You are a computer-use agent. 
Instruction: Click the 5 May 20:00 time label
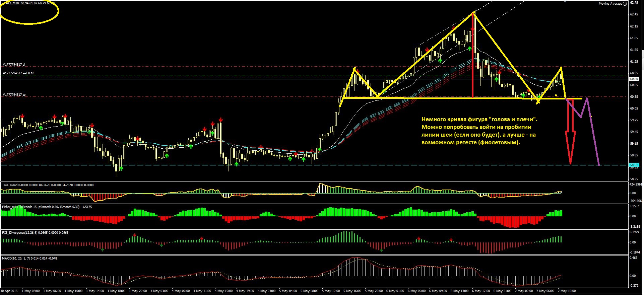point(374,291)
